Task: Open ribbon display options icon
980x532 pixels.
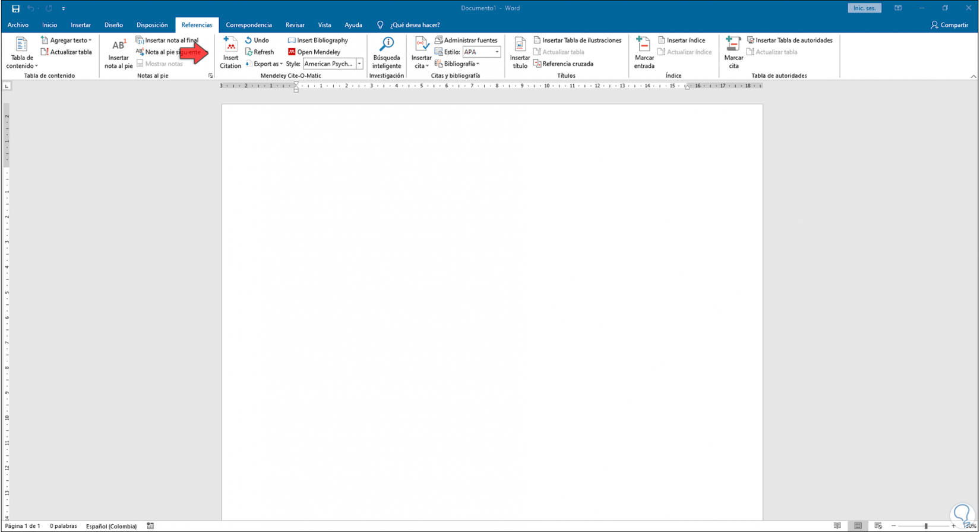Action: (898, 8)
